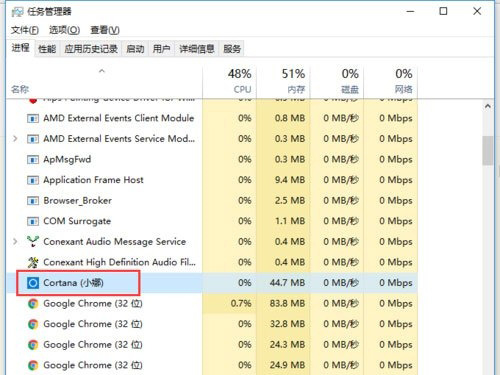Click the 44.7 MB memory value
Image resolution: width=500 pixels, height=375 pixels.
click(x=287, y=283)
